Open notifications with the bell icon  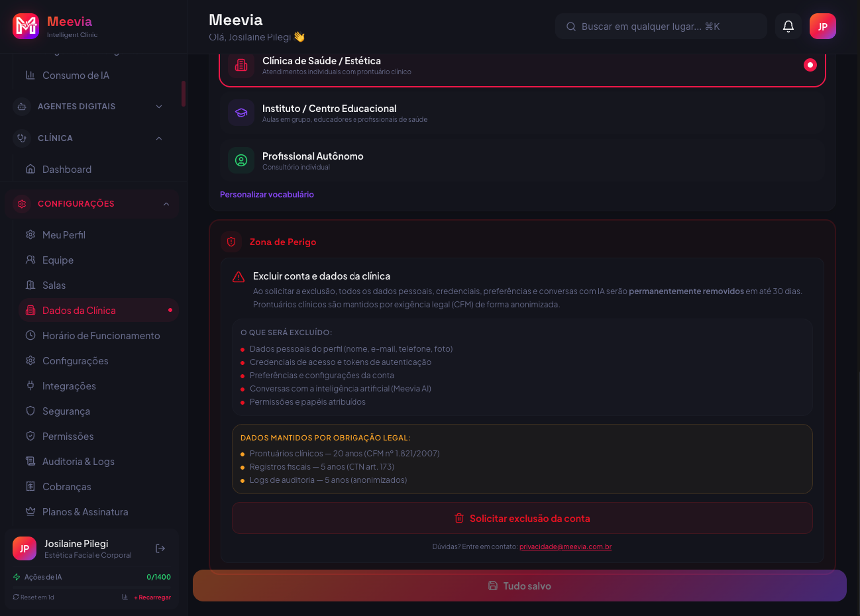pos(788,26)
